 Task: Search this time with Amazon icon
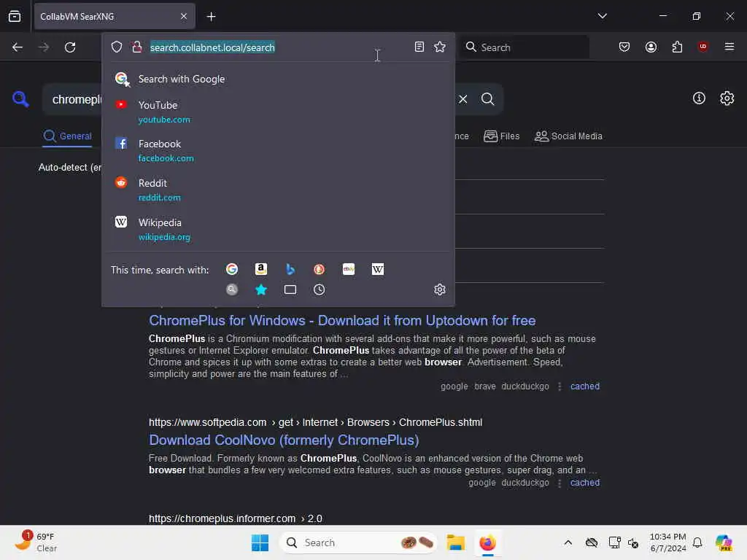pos(261,269)
